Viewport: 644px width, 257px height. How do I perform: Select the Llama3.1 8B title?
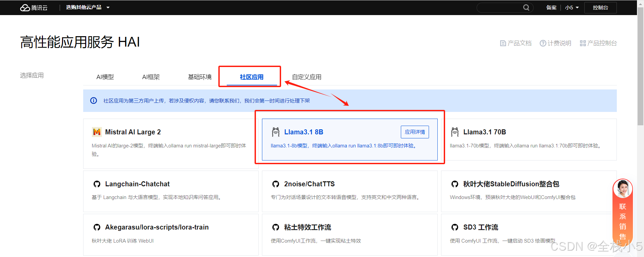[304, 132]
